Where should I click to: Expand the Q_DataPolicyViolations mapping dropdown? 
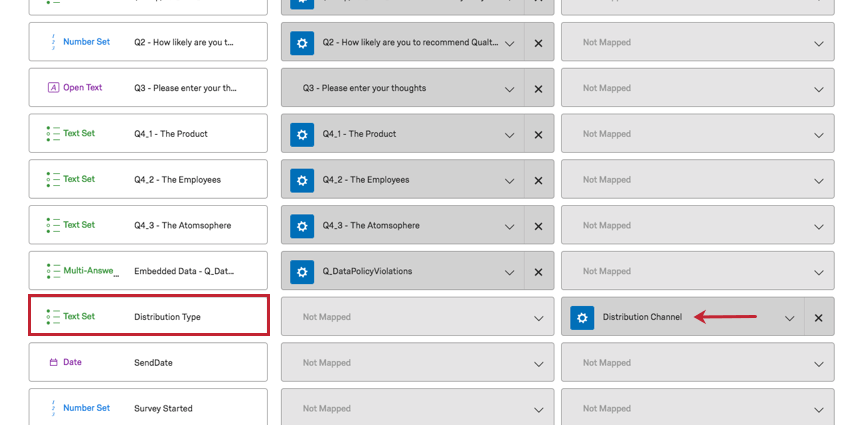click(509, 272)
